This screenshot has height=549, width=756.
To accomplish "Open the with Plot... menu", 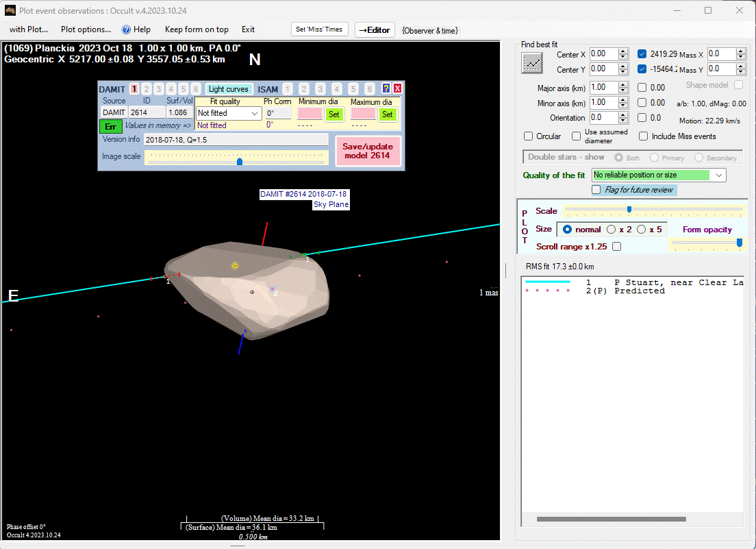I will click(29, 29).
